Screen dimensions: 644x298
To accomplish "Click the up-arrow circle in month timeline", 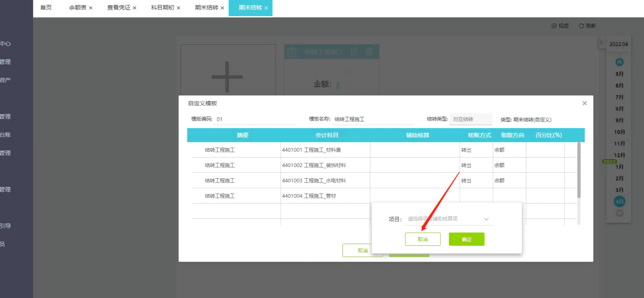I will 619,62.
